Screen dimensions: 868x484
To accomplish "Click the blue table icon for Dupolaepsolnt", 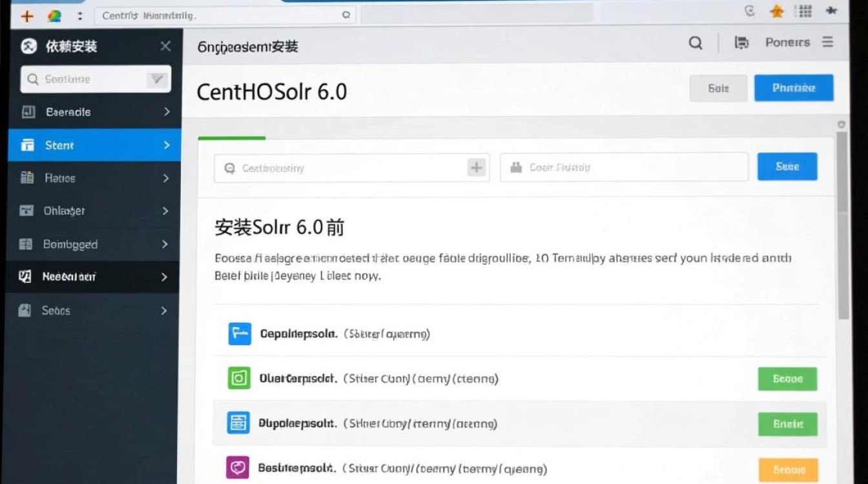I will pos(239,423).
